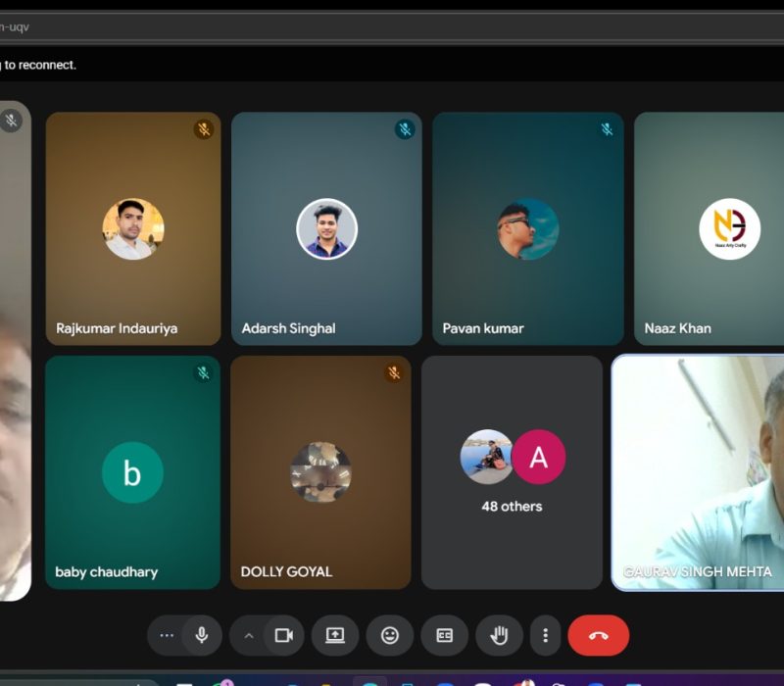Open the emoji reactions panel
Viewport: 784px width, 686px height.
[390, 635]
